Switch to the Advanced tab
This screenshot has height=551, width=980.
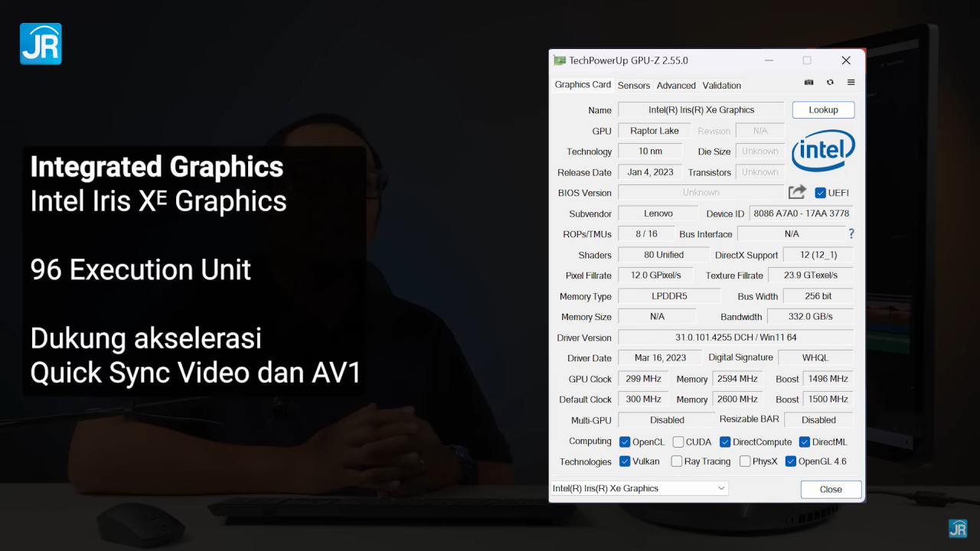click(676, 85)
